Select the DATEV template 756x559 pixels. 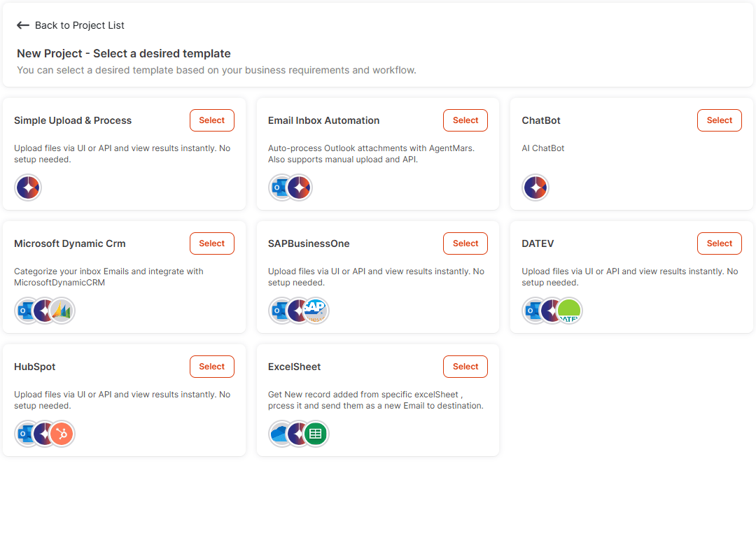tap(720, 243)
